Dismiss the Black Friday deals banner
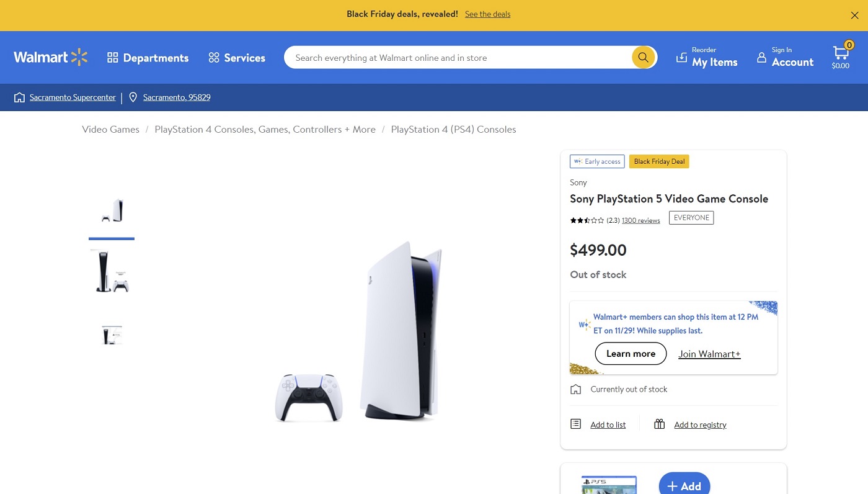Screen dimensions: 868x494 854,16
